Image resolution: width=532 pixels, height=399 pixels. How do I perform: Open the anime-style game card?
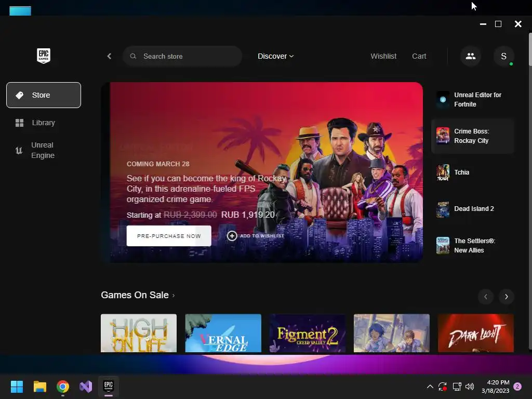click(x=392, y=333)
